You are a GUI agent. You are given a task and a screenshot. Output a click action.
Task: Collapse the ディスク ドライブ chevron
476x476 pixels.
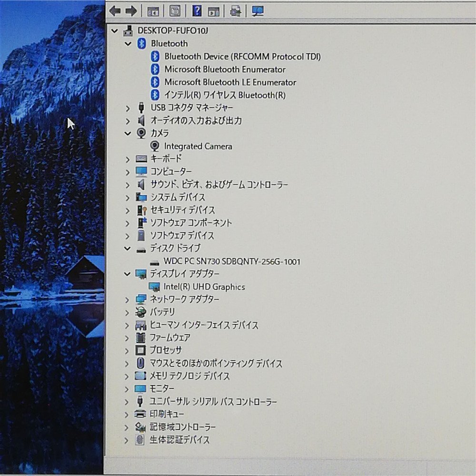127,248
